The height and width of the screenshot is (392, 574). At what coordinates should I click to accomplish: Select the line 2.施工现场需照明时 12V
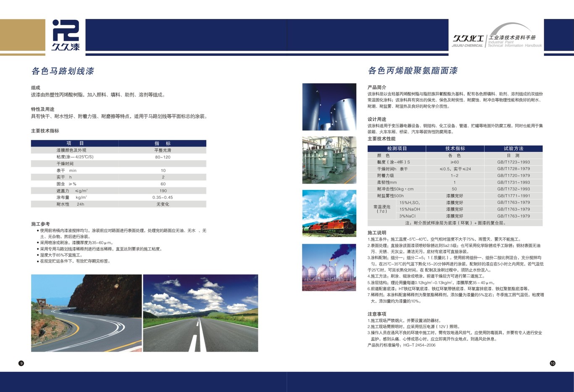414,326
